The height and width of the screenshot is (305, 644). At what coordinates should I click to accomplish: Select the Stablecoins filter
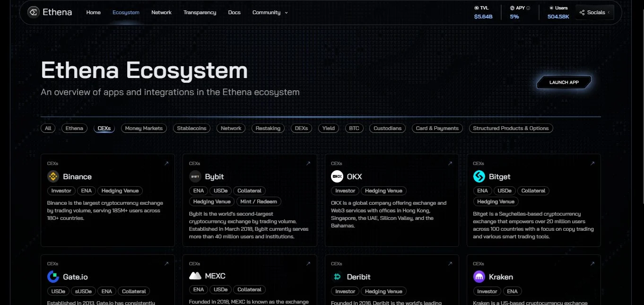(x=191, y=128)
